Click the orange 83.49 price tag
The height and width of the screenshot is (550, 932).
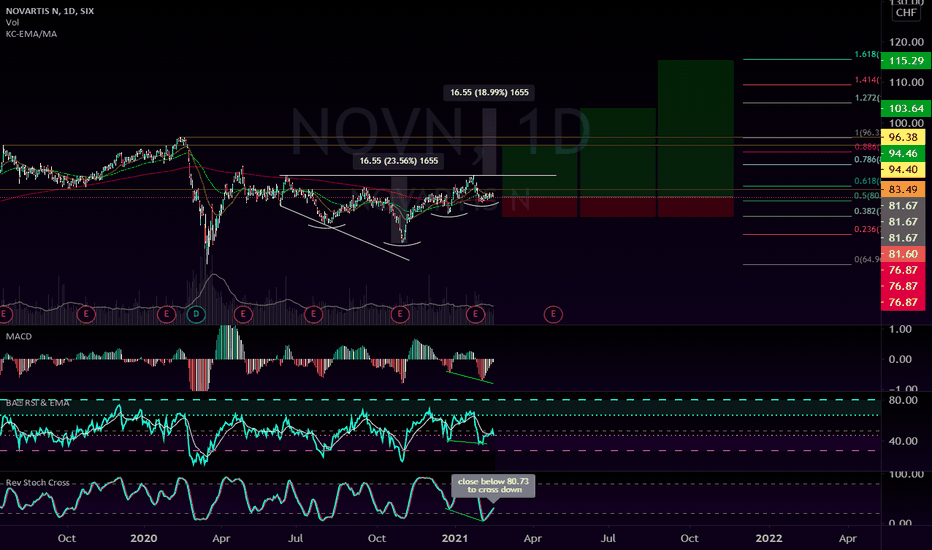903,189
